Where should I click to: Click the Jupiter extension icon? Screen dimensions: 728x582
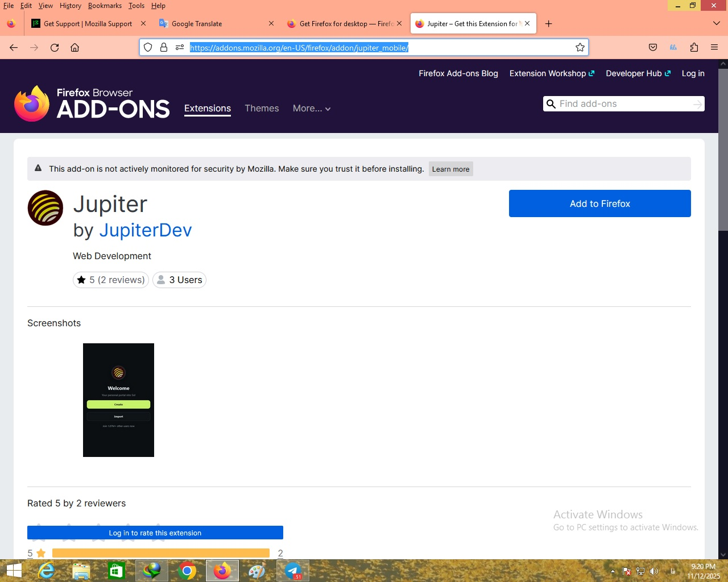coord(45,208)
